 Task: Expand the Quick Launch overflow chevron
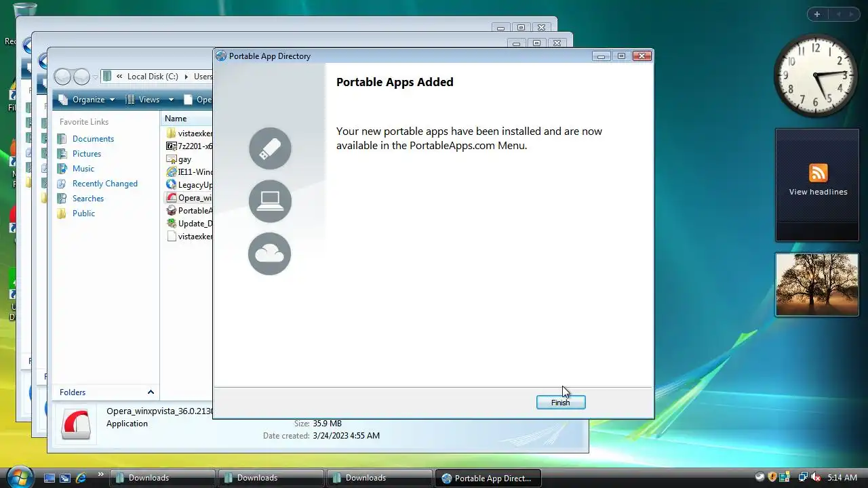click(x=101, y=475)
